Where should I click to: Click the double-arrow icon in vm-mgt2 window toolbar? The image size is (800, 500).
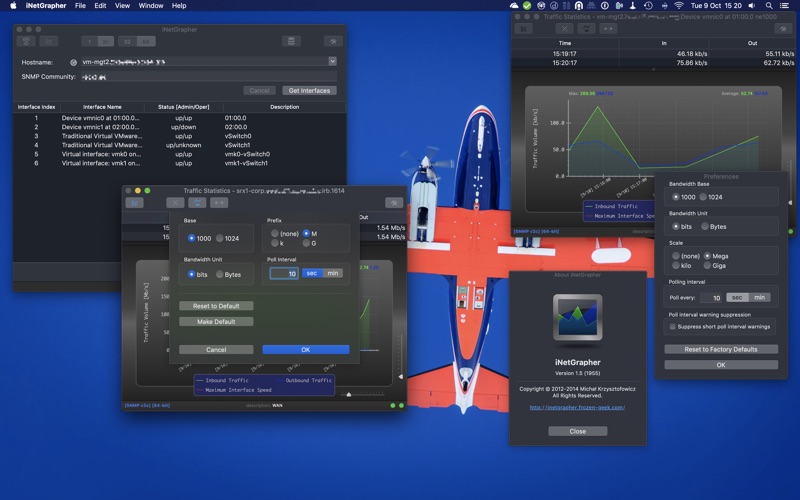tap(608, 29)
